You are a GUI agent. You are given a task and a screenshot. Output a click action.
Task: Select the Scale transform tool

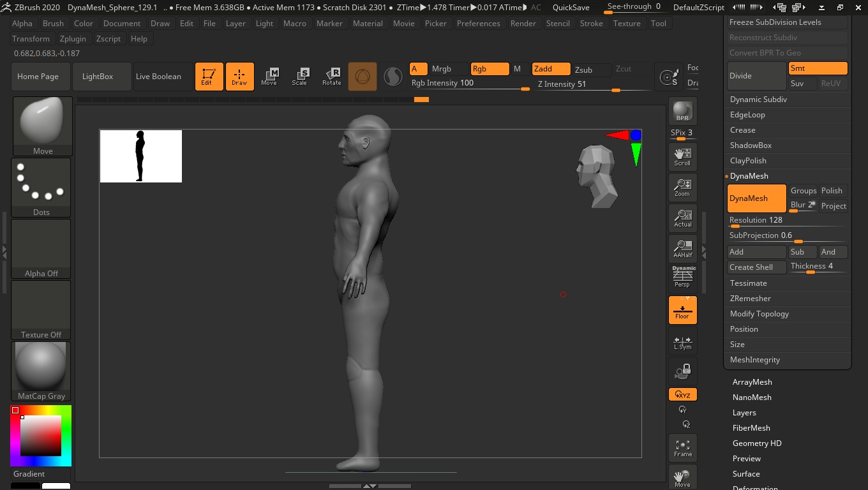point(299,77)
